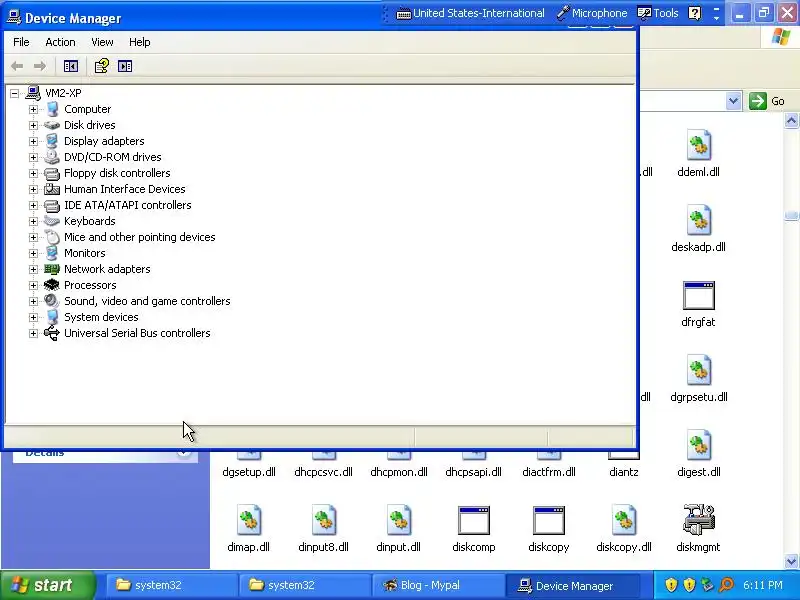Select the System devices tree label
Screen dimensions: 800x600
coord(101,317)
